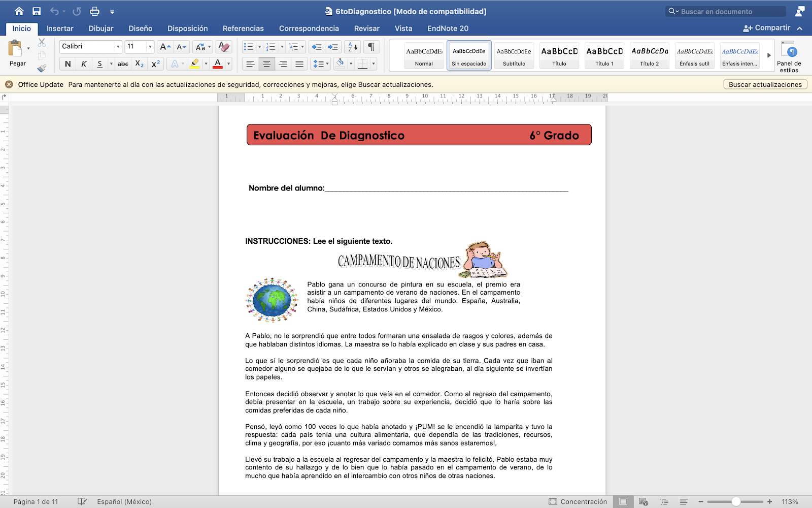Apply red font color swatch
Viewport: 812px width, 508px height.
click(x=218, y=63)
